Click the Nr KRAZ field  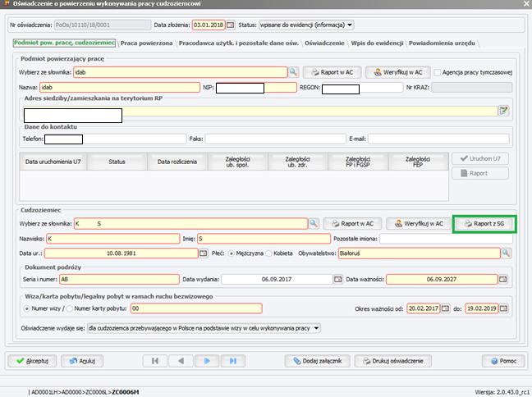[472, 88]
